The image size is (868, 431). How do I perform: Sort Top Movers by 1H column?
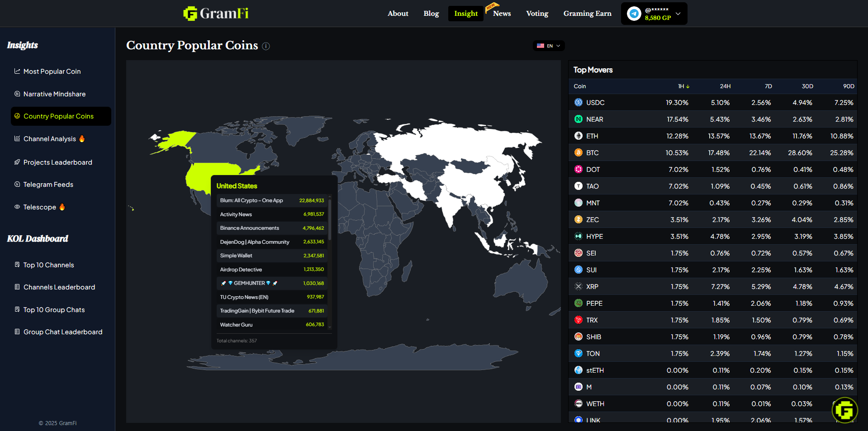683,86
